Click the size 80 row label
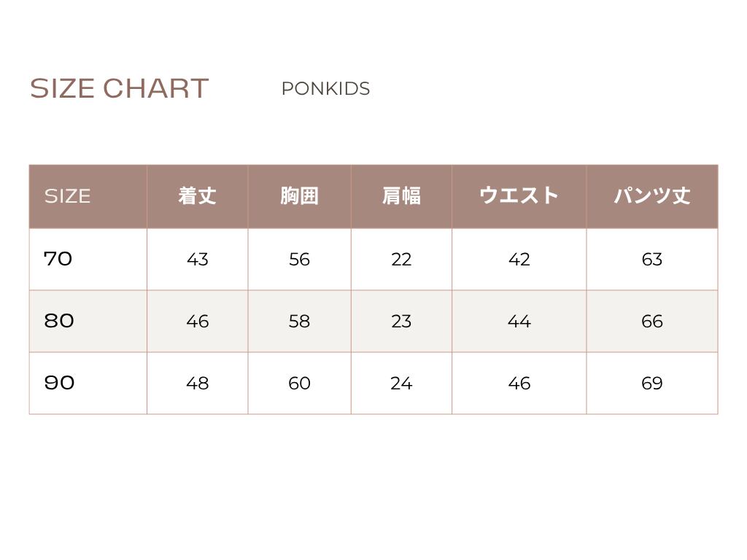 click(59, 321)
